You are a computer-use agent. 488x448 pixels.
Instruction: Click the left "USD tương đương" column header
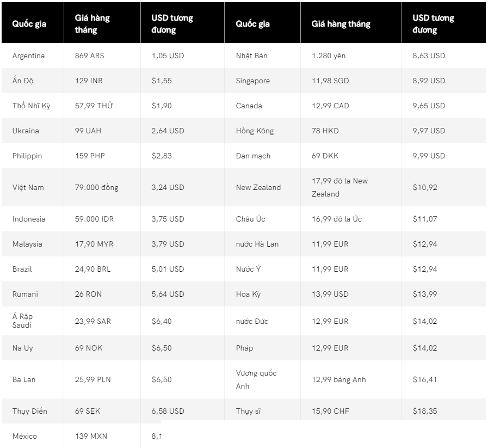pyautogui.click(x=172, y=24)
